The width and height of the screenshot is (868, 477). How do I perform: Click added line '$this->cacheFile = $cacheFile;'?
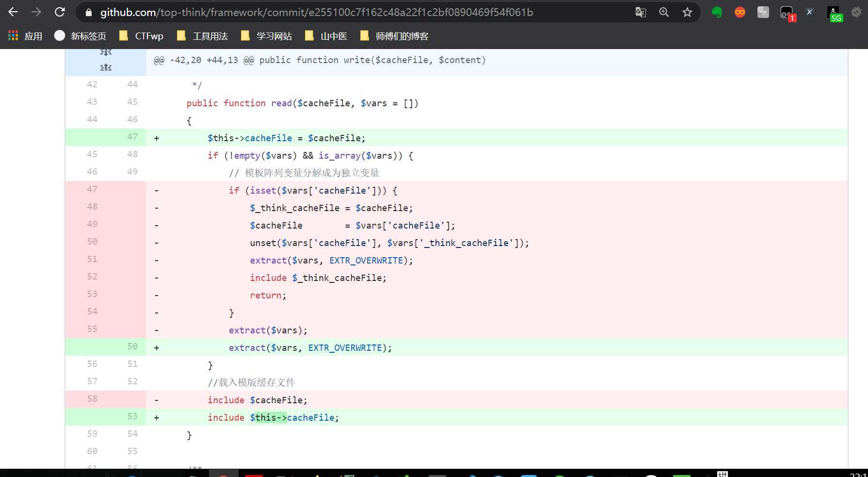(286, 138)
